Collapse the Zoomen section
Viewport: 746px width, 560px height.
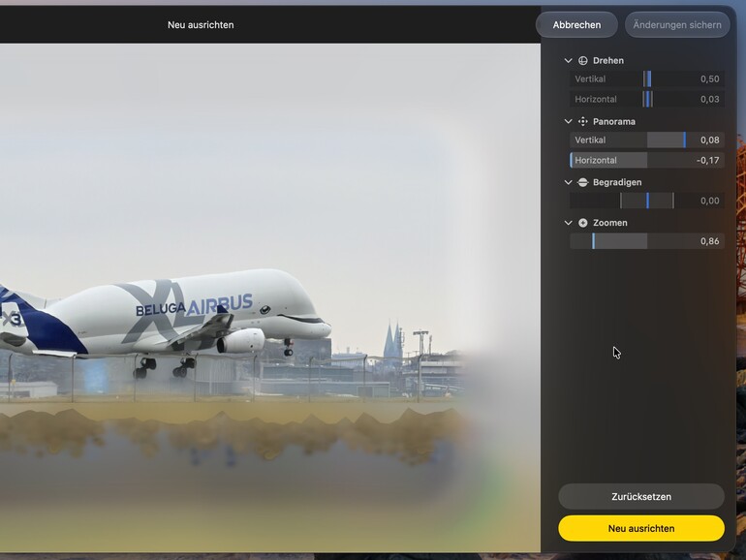tap(568, 223)
